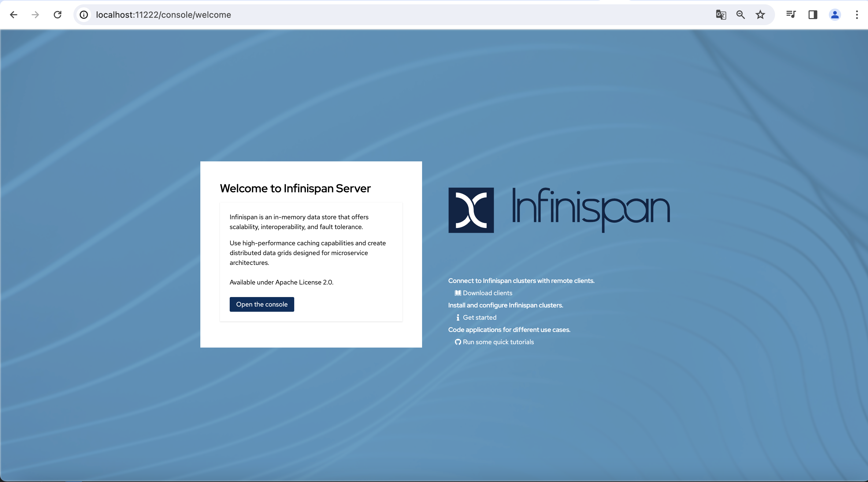Image resolution: width=868 pixels, height=482 pixels.
Task: Open the user profile avatar
Action: pos(835,15)
